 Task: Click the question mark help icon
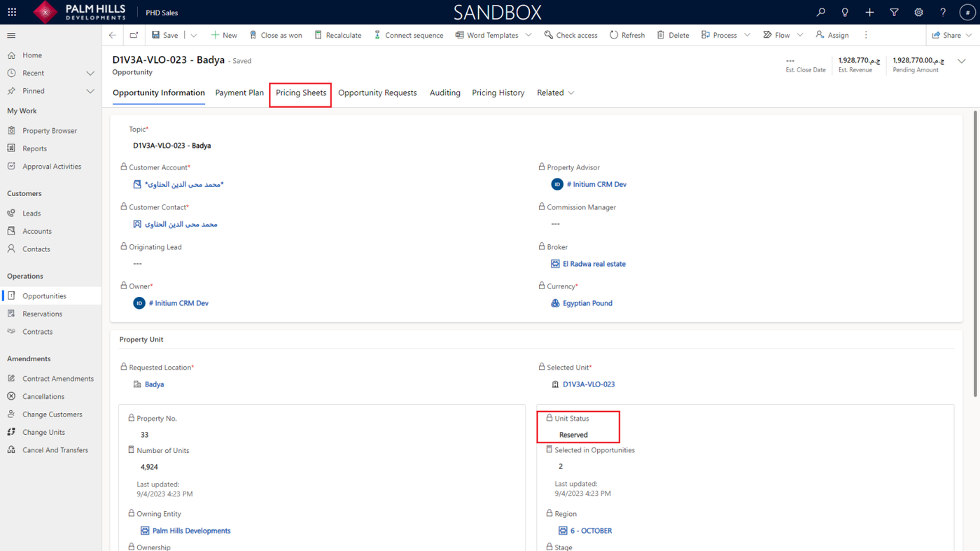coord(943,12)
